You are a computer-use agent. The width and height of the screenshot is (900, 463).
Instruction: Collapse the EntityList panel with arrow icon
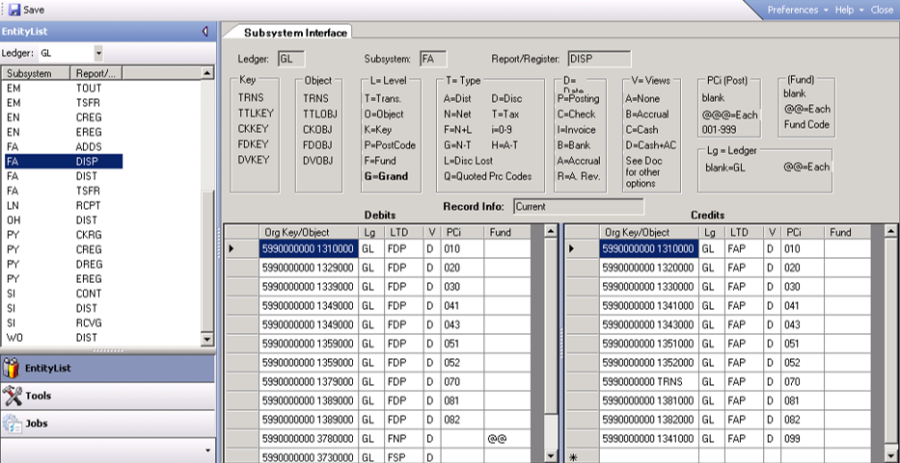point(205,31)
